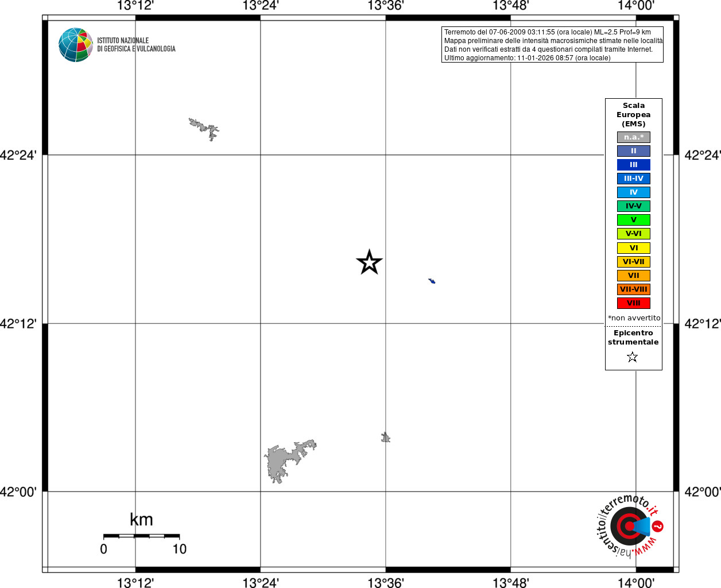721x588 pixels.
Task: Click the bottom 13°36' longitude label
Action: pos(386,583)
